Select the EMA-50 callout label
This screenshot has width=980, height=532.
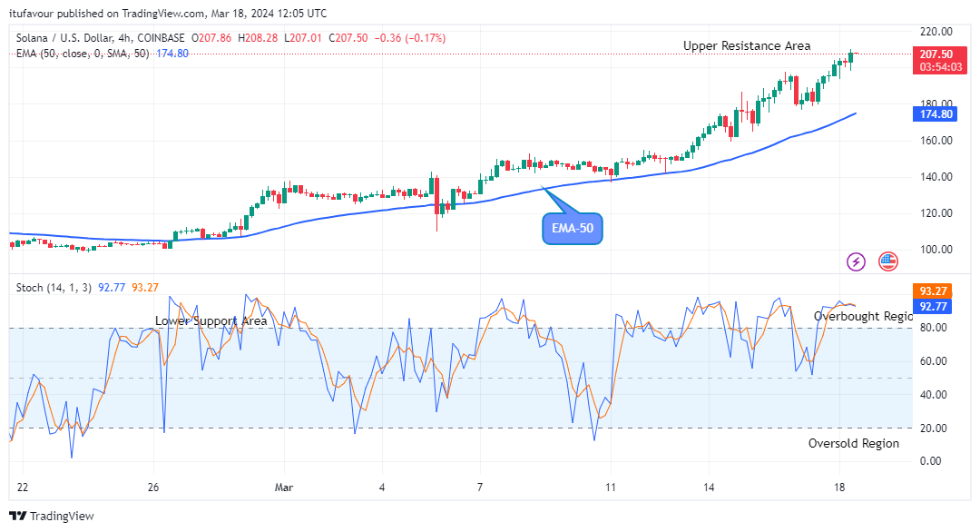[572, 228]
